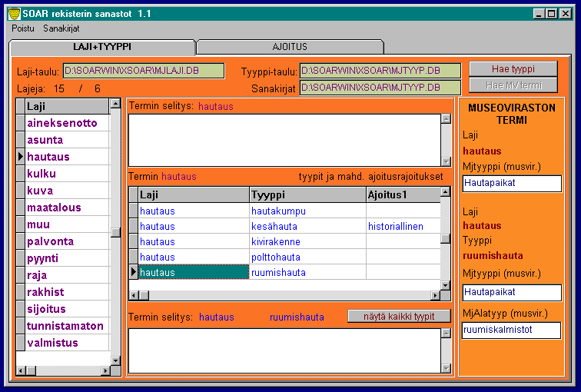
Task: Open the Poistu menu
Action: coord(22,28)
